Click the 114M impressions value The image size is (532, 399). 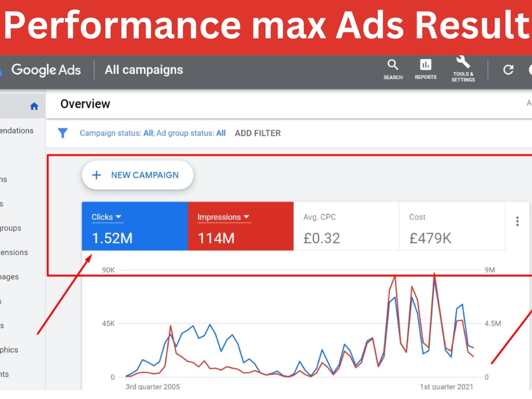point(216,238)
